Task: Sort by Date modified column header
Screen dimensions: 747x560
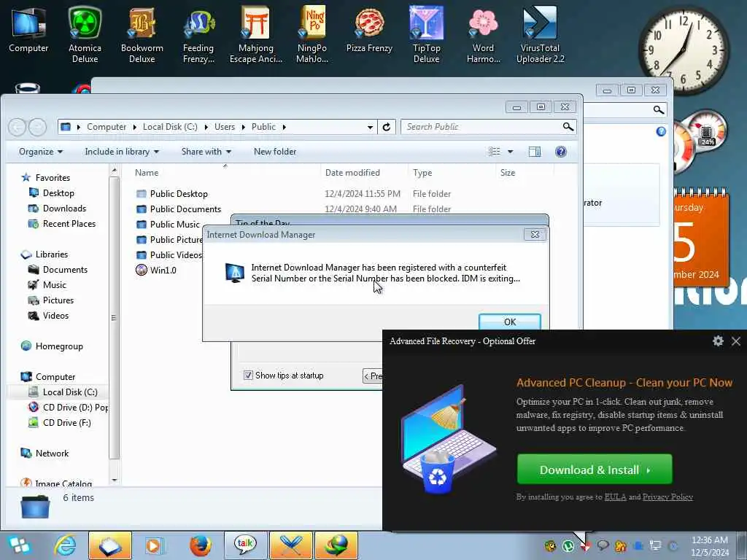Action: [364, 172]
